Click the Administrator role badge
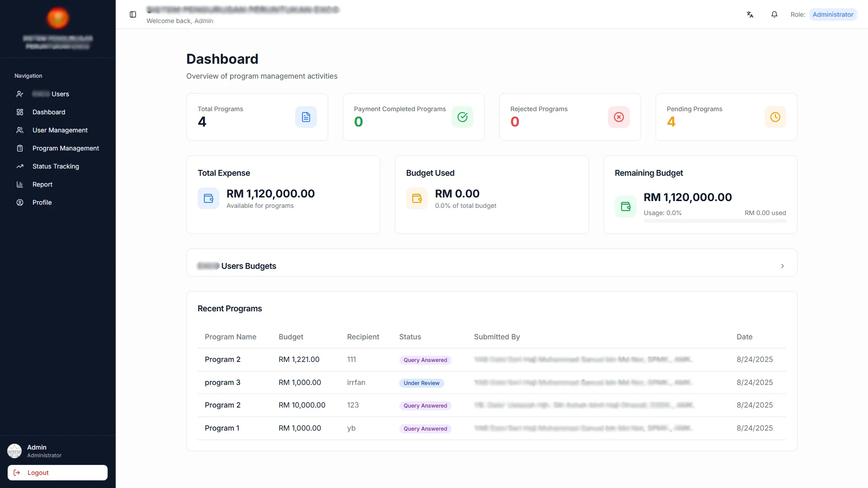868x488 pixels. click(x=833, y=14)
